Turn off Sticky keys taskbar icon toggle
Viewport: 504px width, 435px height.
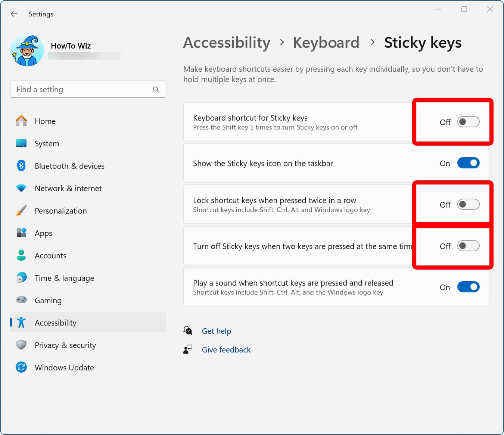click(x=468, y=163)
